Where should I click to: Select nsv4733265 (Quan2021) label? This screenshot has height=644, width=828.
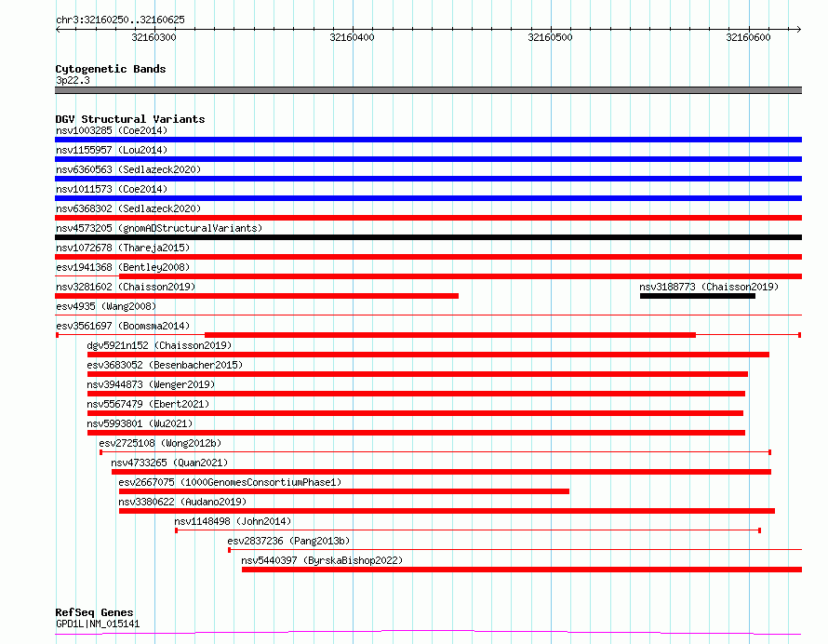169,463
